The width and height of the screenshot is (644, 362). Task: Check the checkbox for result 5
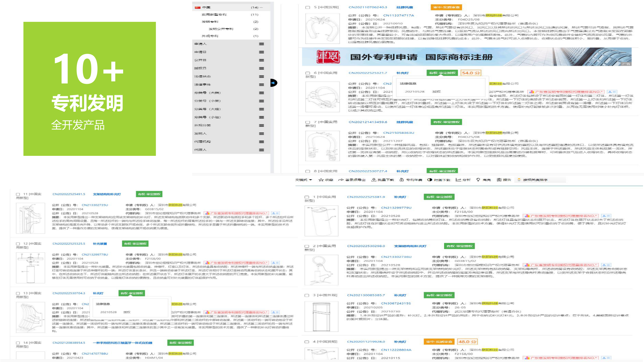(308, 7)
